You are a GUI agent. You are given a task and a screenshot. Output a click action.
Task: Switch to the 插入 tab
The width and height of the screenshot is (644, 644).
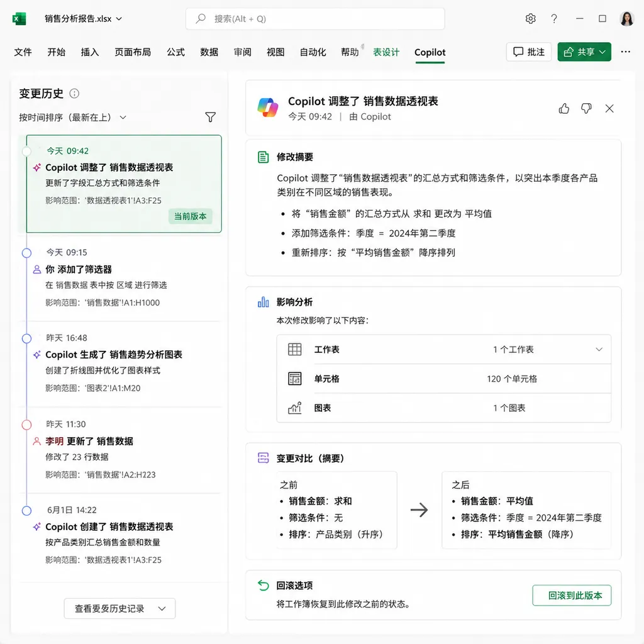[89, 52]
